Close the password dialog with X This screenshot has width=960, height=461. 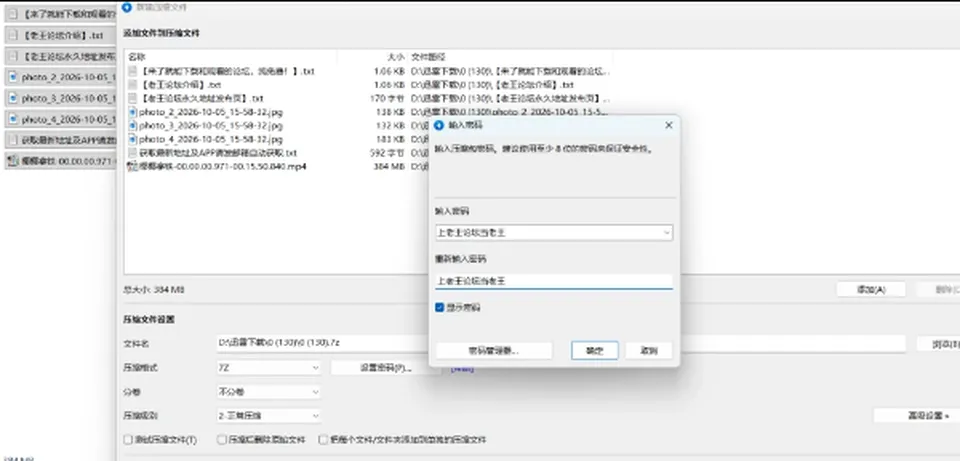click(669, 125)
